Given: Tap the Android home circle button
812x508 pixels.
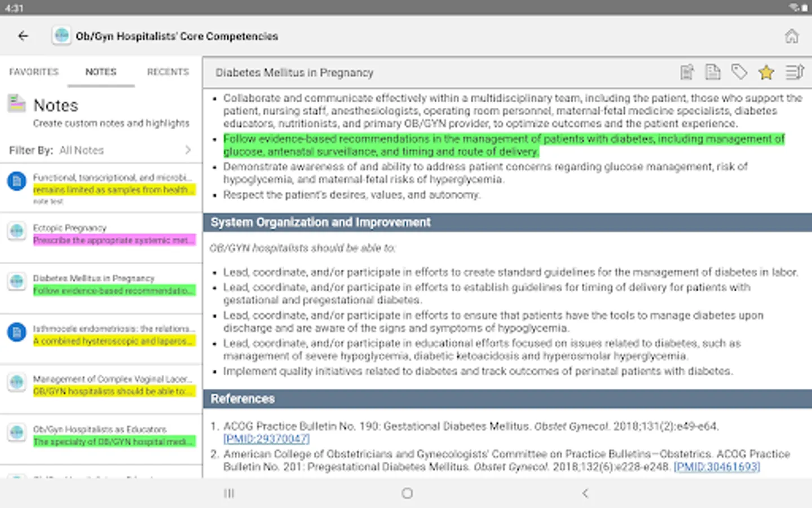Looking at the screenshot, I should (x=407, y=493).
